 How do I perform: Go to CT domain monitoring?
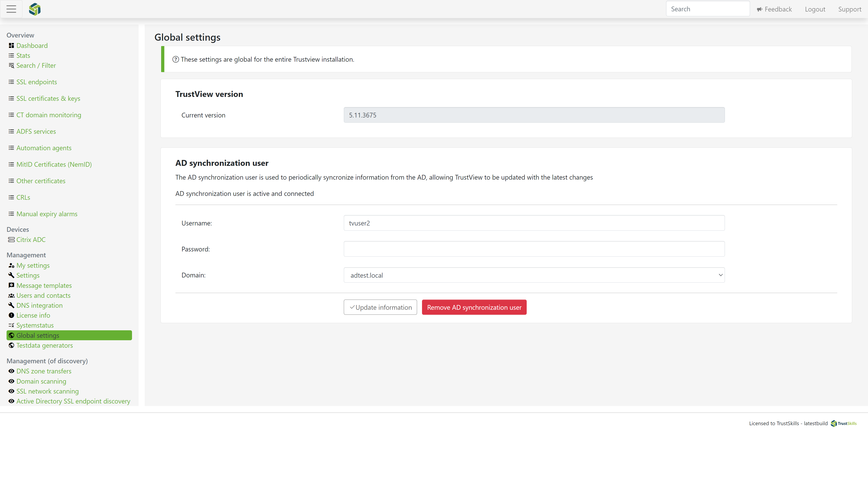[x=49, y=115]
